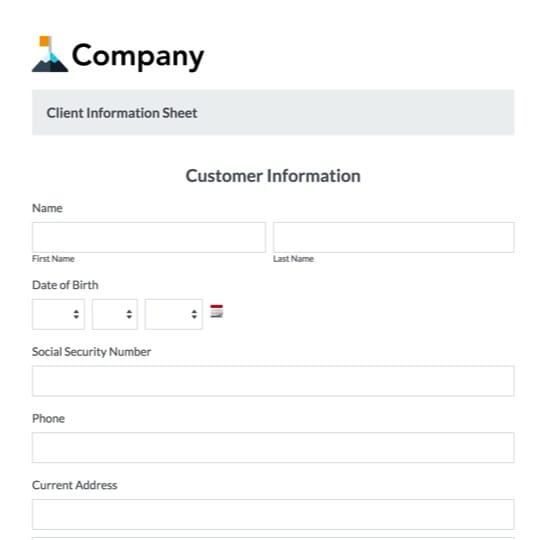
Task: Click the Customer Information section heading
Action: click(273, 176)
